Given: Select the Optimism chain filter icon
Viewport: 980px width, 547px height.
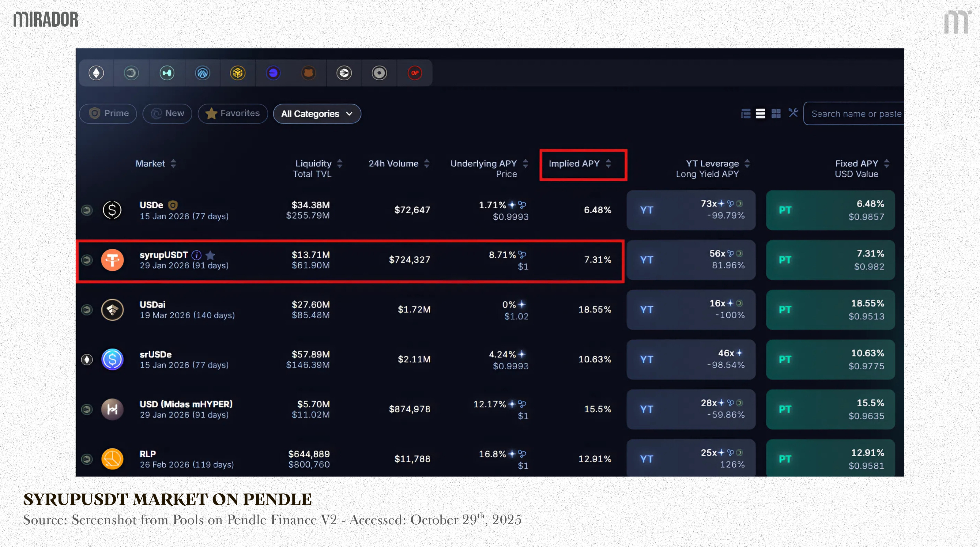Looking at the screenshot, I should [415, 73].
